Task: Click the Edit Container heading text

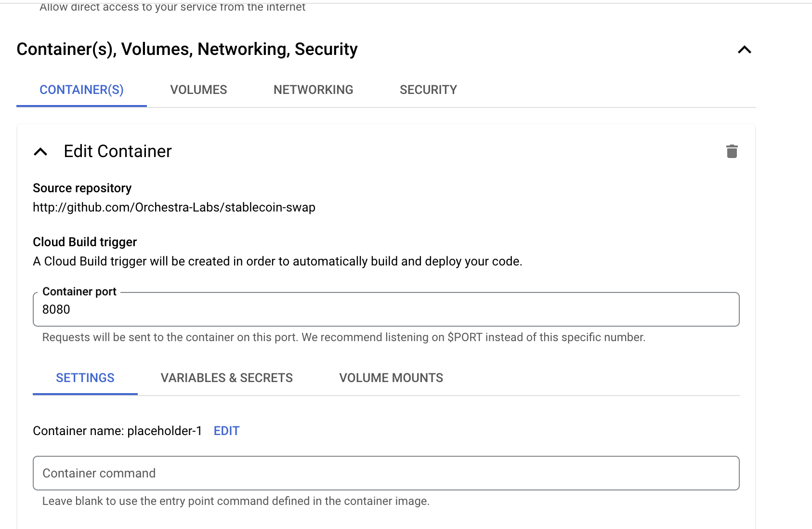Action: point(118,152)
